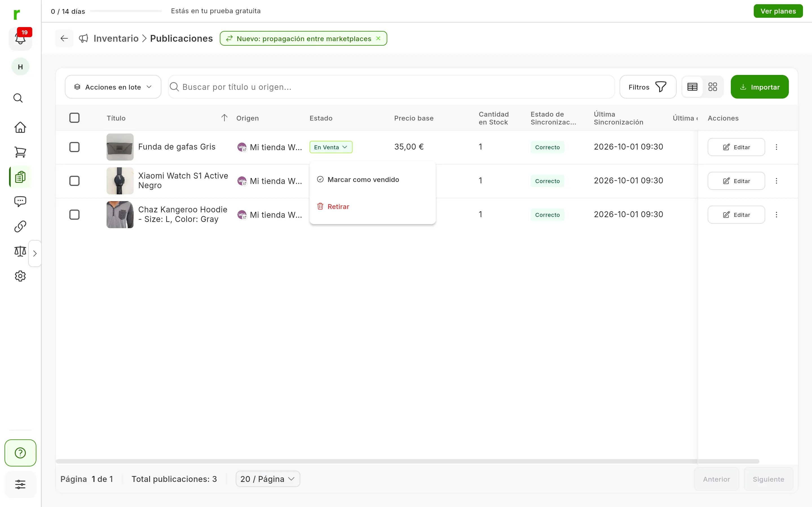Open the notifications bell with 19 badge

[20, 39]
